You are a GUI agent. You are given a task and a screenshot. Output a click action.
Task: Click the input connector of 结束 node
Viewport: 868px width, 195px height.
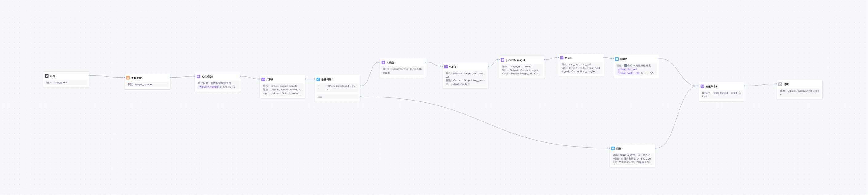coord(777,84)
